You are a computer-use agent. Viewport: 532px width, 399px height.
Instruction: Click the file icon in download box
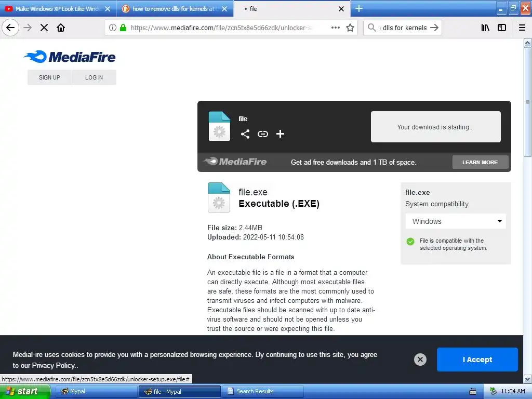pyautogui.click(x=219, y=126)
